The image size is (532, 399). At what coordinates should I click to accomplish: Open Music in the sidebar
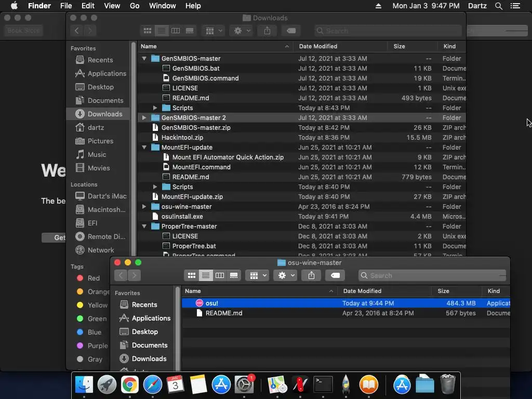[x=98, y=155]
